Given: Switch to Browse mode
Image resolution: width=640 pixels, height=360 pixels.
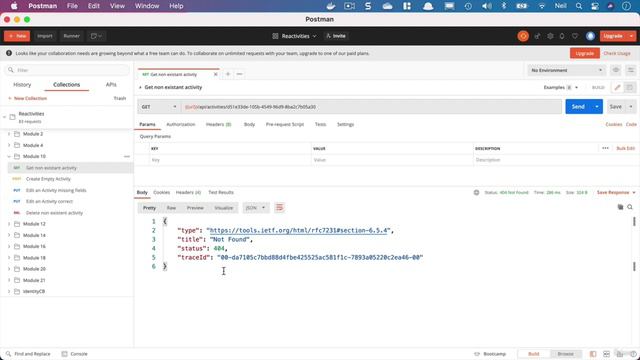Looking at the screenshot, I should click(x=565, y=354).
